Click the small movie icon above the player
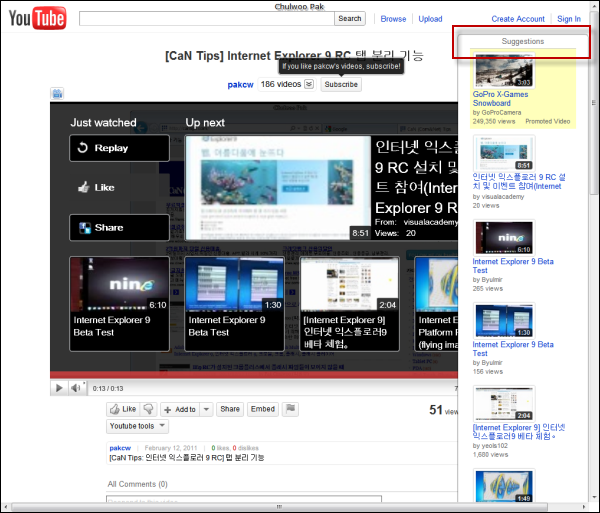 coord(57,93)
